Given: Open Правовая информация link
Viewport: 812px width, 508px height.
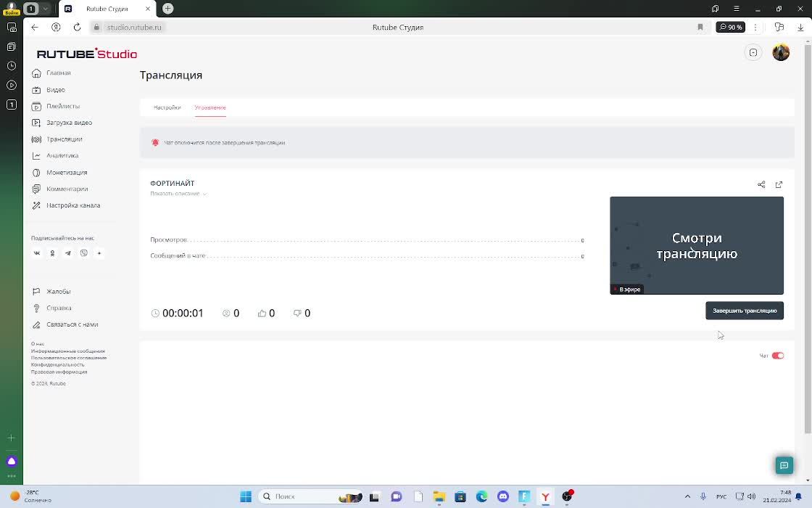Looking at the screenshot, I should tap(59, 372).
